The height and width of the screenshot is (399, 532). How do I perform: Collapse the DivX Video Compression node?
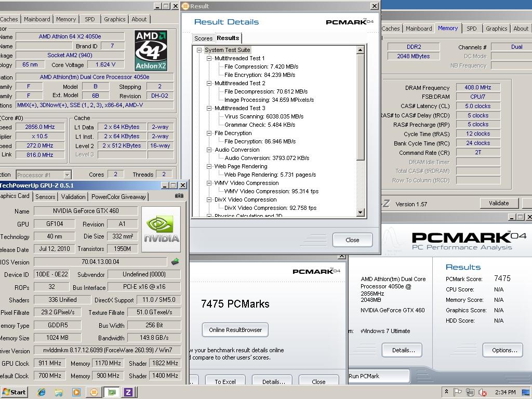(x=209, y=199)
